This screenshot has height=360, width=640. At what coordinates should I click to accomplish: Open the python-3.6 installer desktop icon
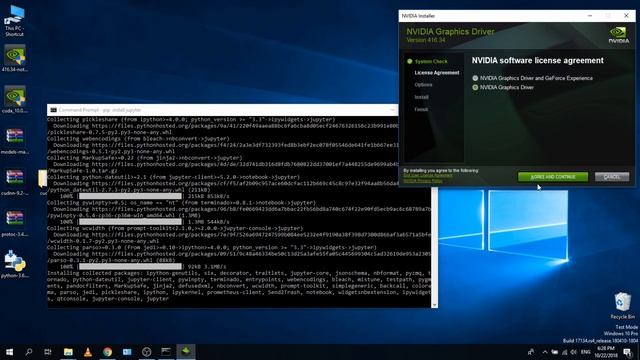pos(15,264)
